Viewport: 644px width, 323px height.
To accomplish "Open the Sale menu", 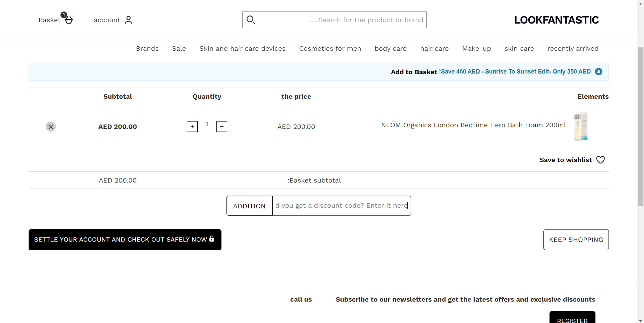I will 179,48.
